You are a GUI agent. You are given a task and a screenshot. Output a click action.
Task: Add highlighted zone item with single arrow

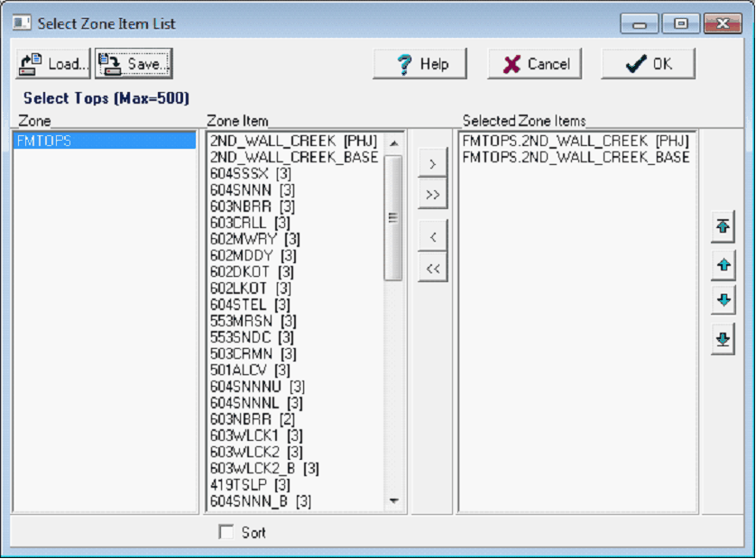433,164
